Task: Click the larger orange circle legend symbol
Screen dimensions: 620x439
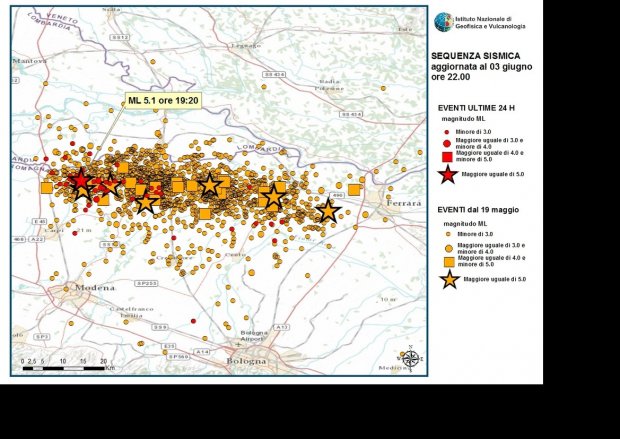Action: (x=447, y=245)
